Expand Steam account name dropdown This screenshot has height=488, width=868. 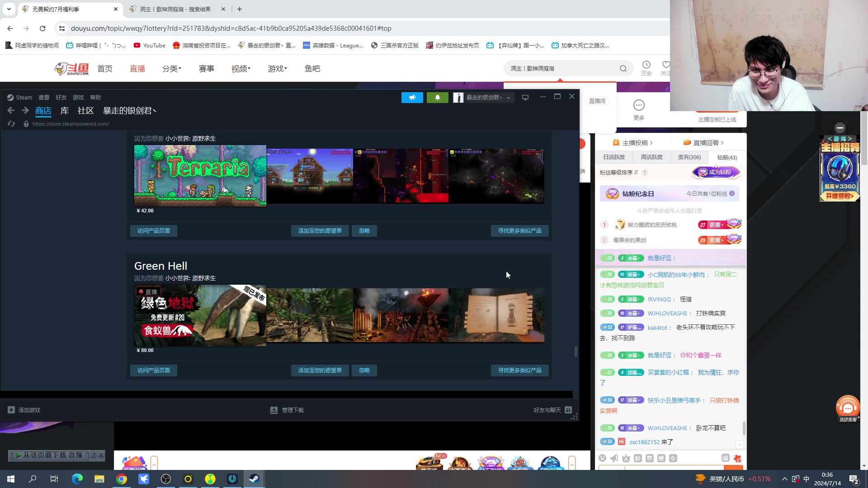coord(509,98)
